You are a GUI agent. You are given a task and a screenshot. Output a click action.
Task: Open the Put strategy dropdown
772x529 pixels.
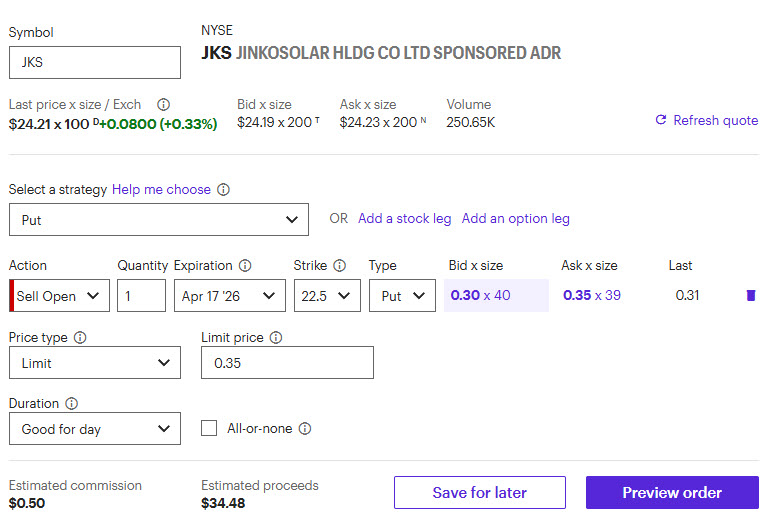(159, 220)
